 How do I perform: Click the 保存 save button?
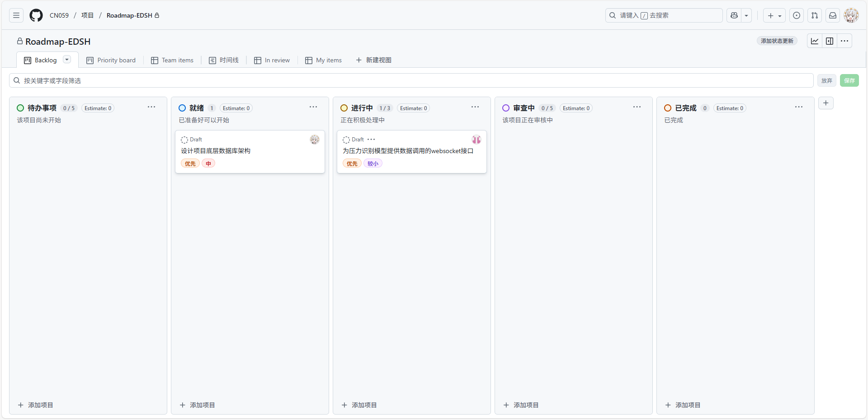(x=849, y=80)
